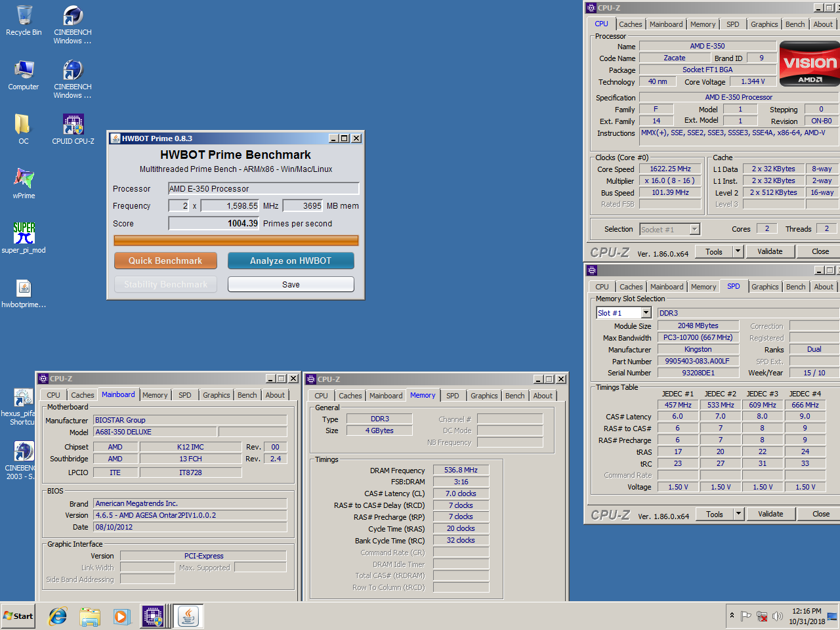The width and height of the screenshot is (840, 630).
Task: Expand the Tools arrow in top CPU-Z window
Action: 738,251
